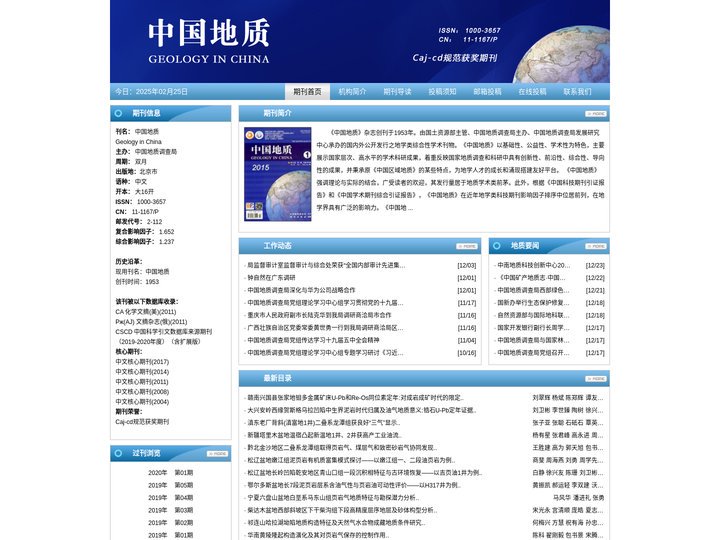The image size is (720, 540).
Task: Open news 重庆市人民政府副市长陆克华到我局调研
Action: tap(319, 315)
